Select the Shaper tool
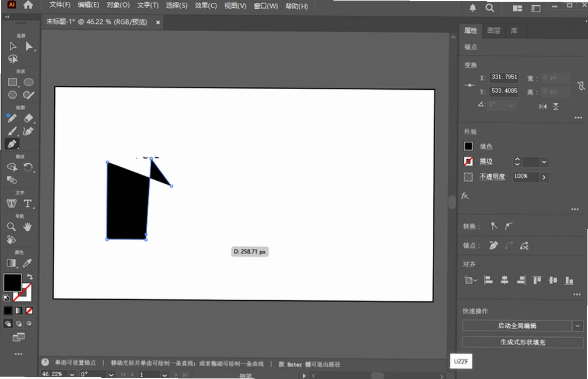Image resolution: width=588 pixels, height=379 pixels. (x=29, y=95)
